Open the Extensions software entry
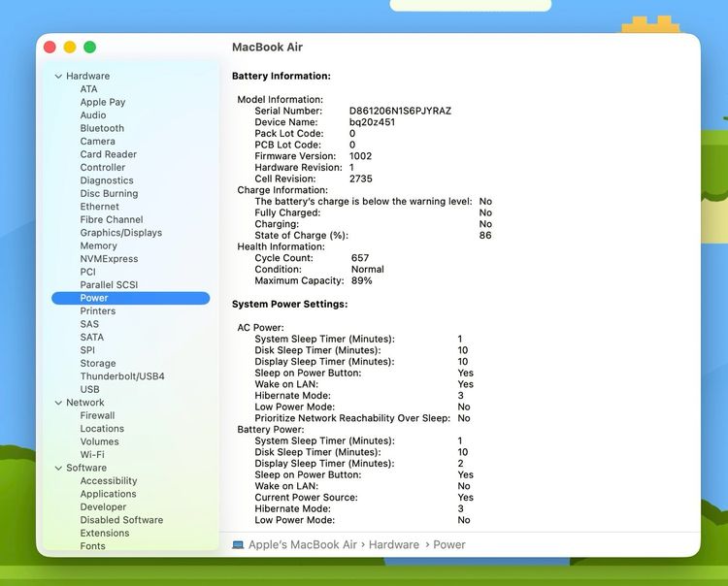 105,533
